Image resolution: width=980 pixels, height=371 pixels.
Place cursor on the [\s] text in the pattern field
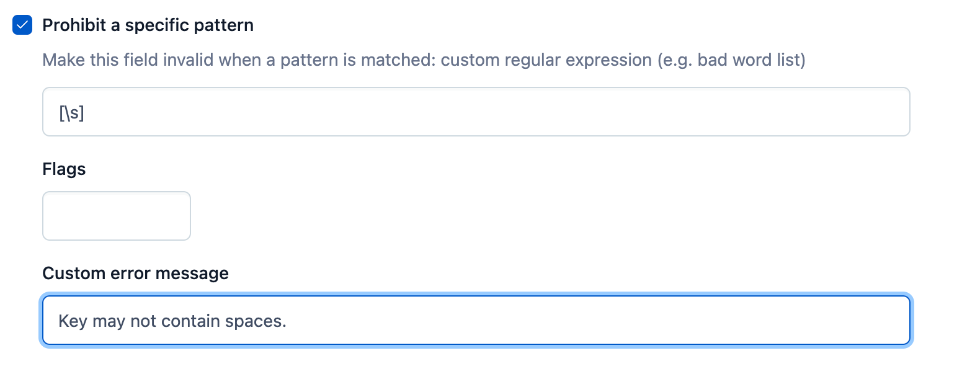tap(71, 112)
